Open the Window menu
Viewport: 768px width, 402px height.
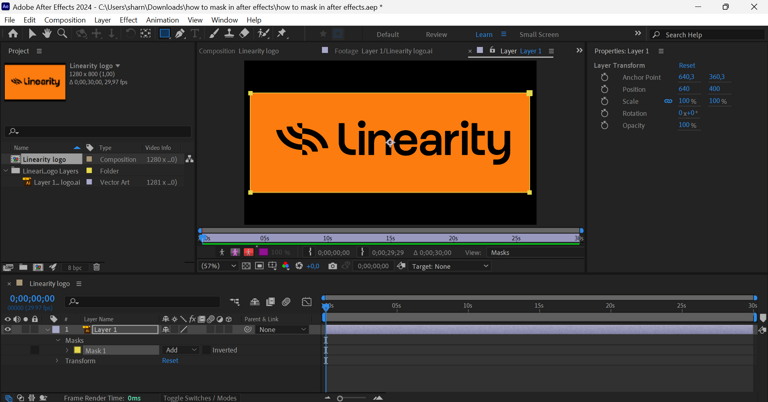coord(224,20)
